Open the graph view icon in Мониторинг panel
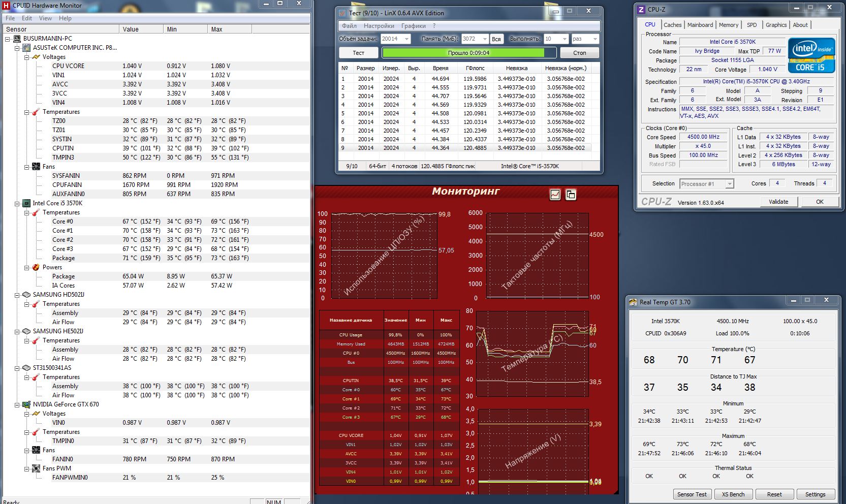846x504 pixels. click(555, 195)
